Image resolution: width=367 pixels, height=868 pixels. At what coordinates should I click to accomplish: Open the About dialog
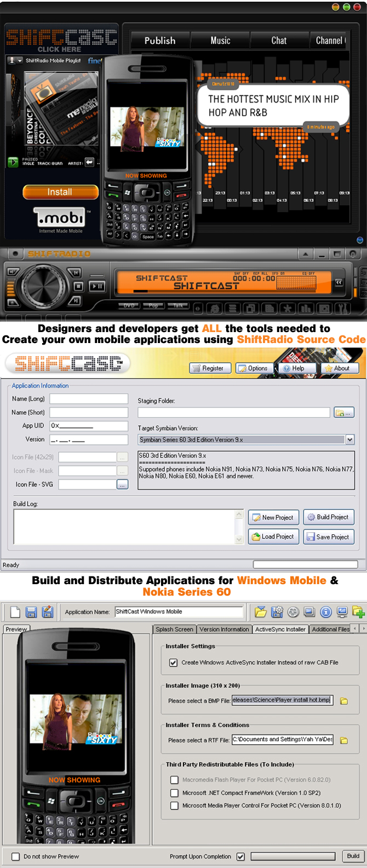[x=340, y=368]
